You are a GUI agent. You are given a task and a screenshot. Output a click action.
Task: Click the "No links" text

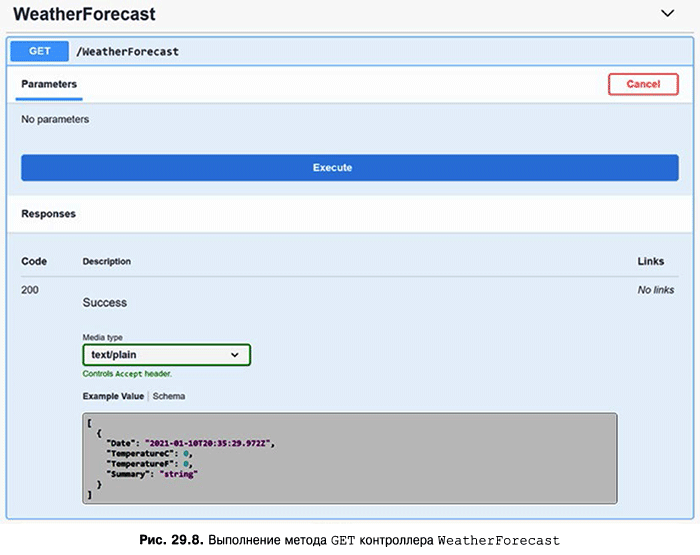656,290
